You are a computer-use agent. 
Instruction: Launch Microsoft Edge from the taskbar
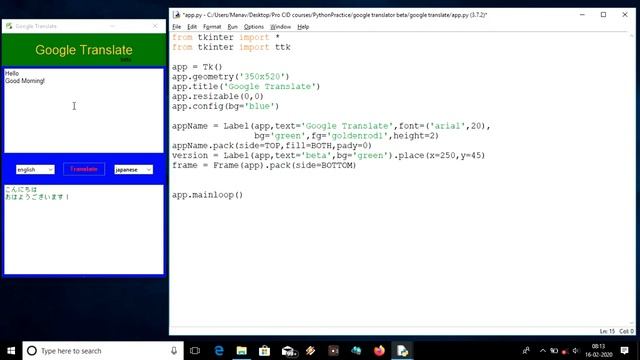coord(219,351)
